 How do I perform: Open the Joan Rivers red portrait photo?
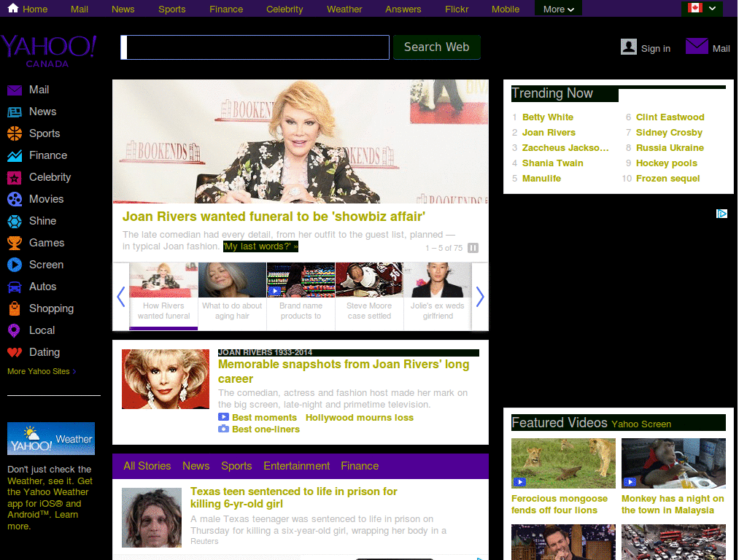[x=166, y=379]
